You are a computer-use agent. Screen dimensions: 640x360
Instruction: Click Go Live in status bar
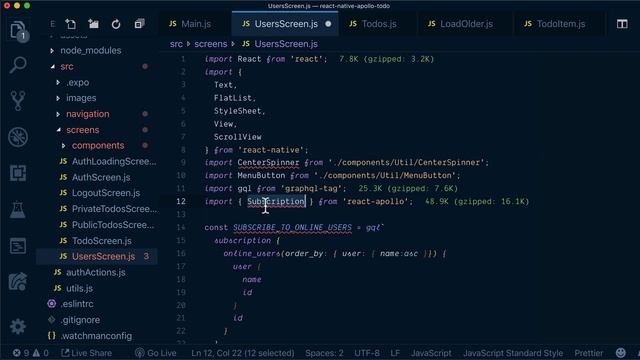point(156,353)
